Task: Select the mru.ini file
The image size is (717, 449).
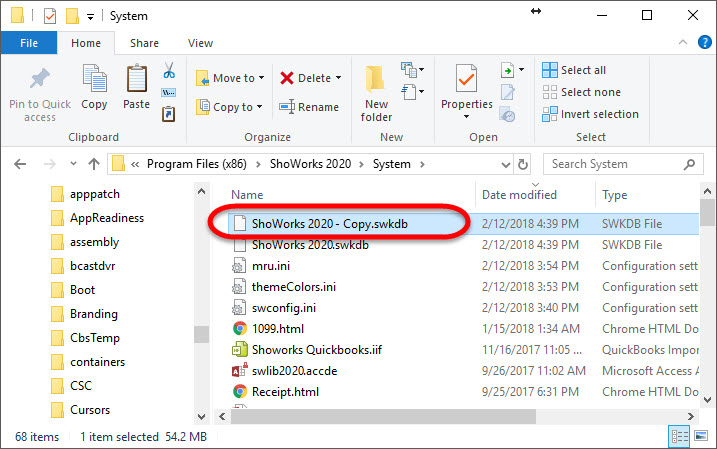Action: (x=271, y=266)
